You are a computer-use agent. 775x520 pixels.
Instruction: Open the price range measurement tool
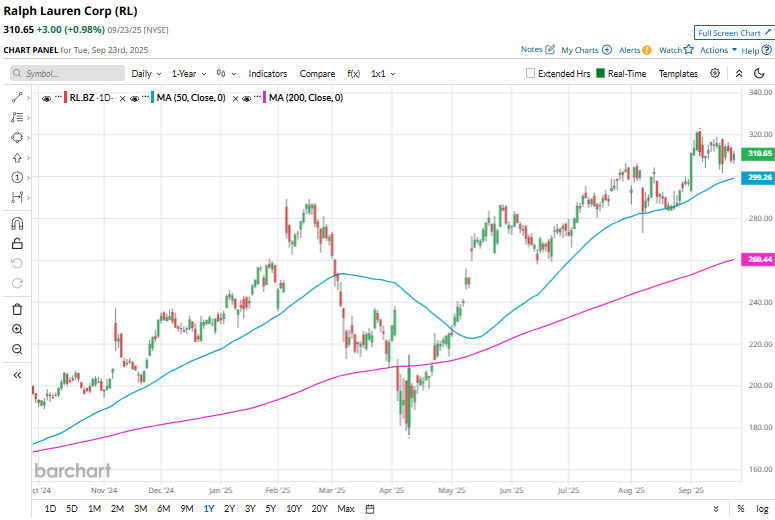pos(17,198)
